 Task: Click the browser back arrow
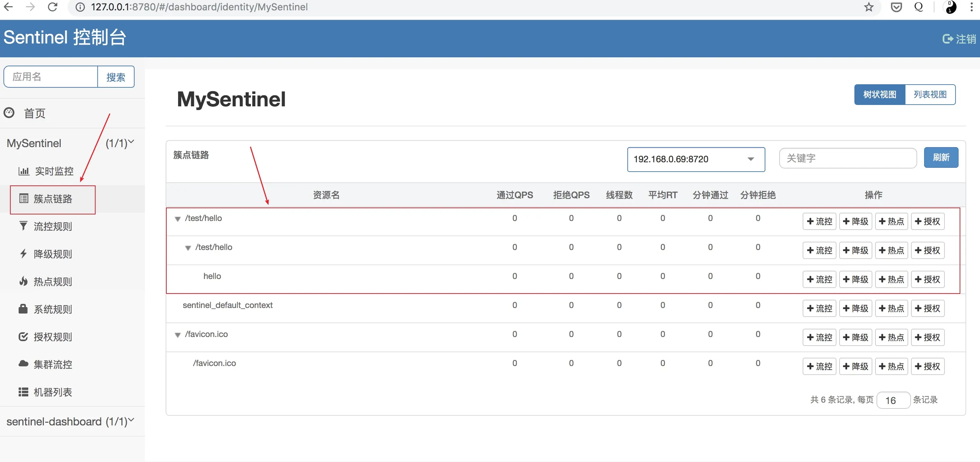[8, 7]
